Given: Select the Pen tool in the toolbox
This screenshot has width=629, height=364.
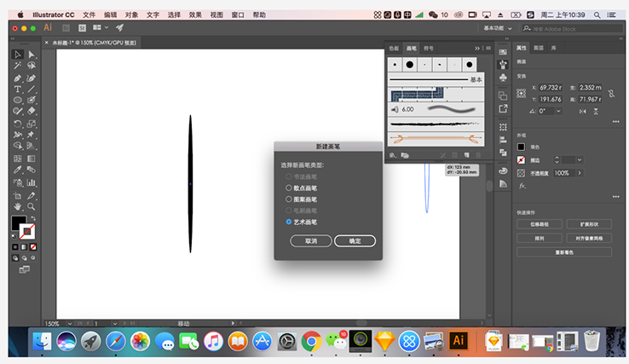Looking at the screenshot, I should pyautogui.click(x=18, y=78).
